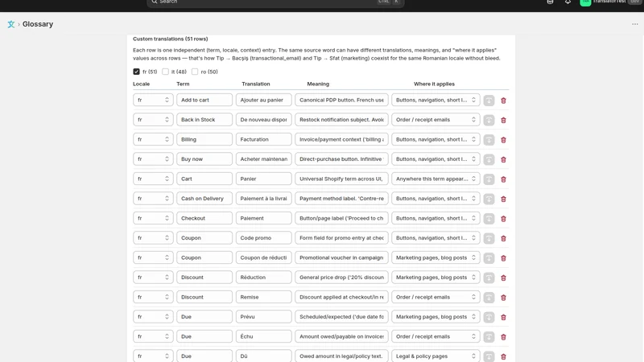Check the it (48) locale filter
The height and width of the screenshot is (362, 644).
165,72
